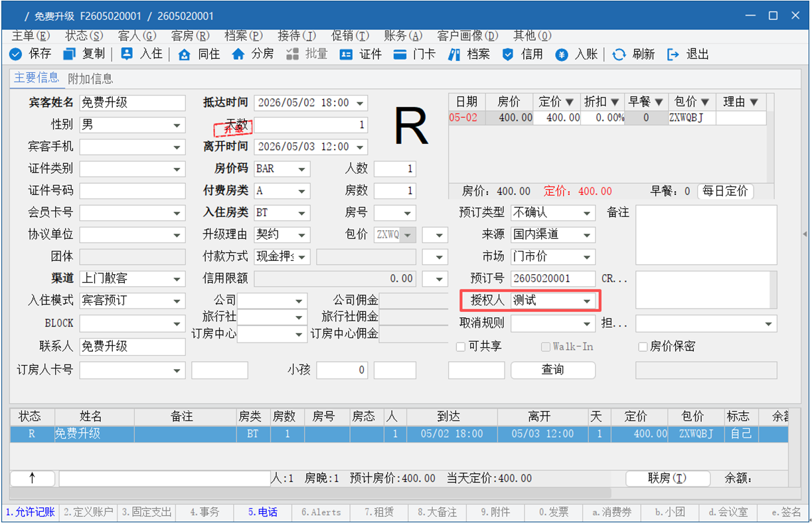Open the 付款方式 payment method dropdown
Image resolution: width=812 pixels, height=527 pixels.
[x=303, y=256]
